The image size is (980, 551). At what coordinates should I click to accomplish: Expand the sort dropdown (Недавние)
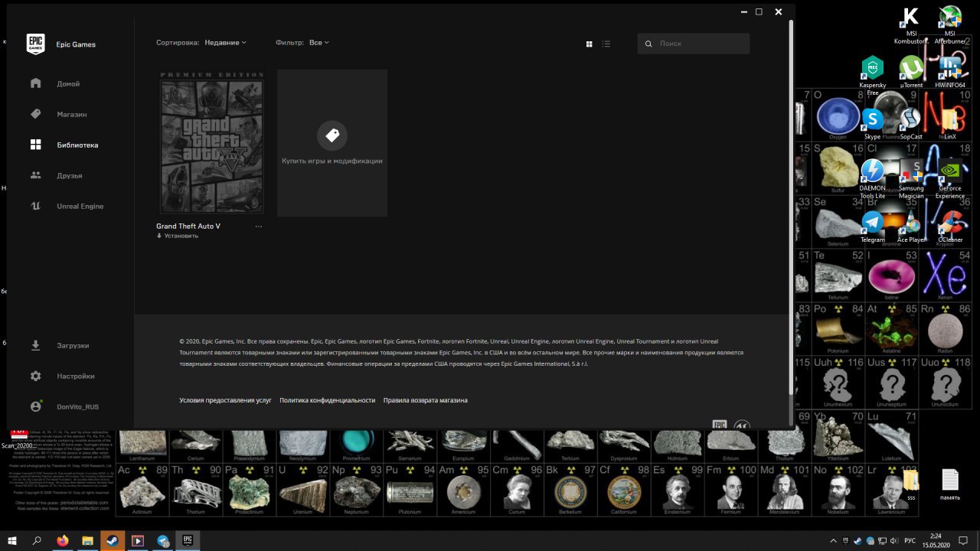(225, 43)
